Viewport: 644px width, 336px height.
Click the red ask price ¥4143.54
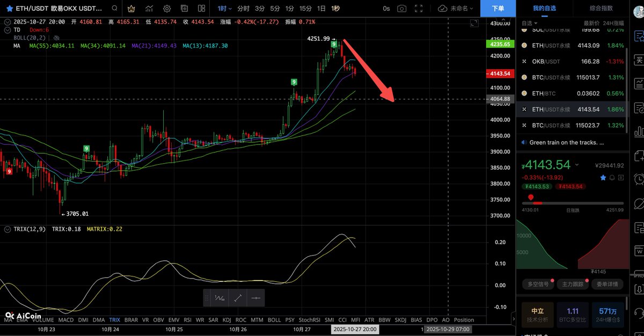coord(570,186)
